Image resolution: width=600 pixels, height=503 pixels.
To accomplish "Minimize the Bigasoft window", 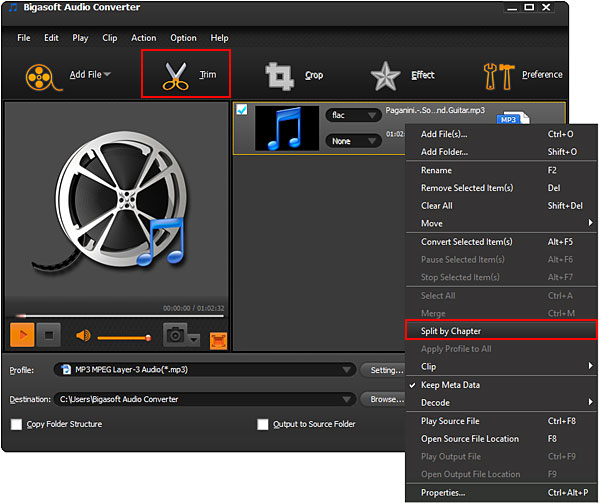I will click(512, 8).
